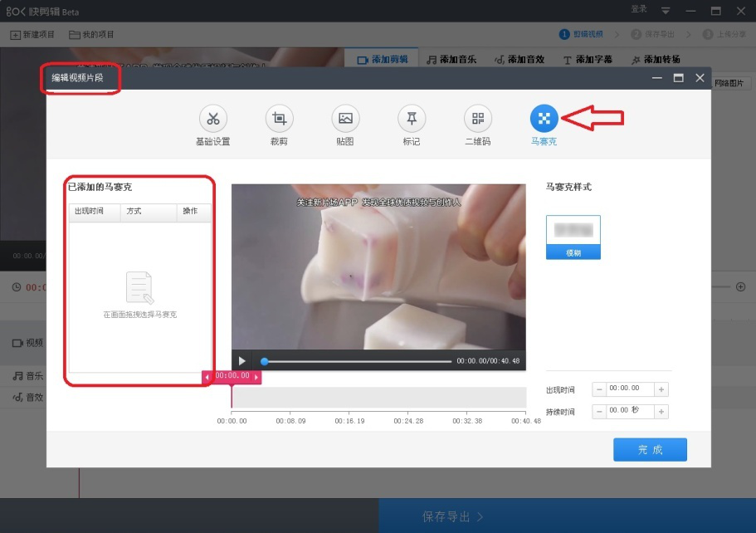Choose the 模糊 blur mosaic style
Screen dimensions: 756x533
(573, 237)
